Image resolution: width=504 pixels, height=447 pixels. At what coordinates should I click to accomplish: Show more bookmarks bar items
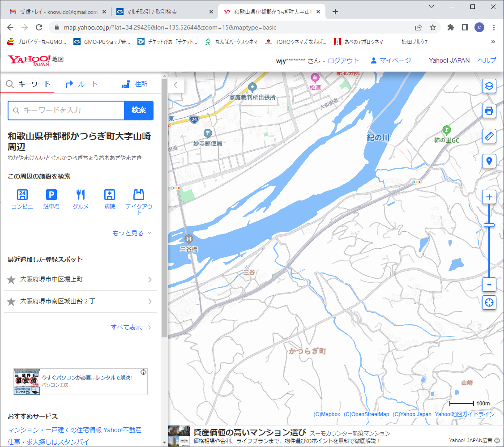(493, 42)
